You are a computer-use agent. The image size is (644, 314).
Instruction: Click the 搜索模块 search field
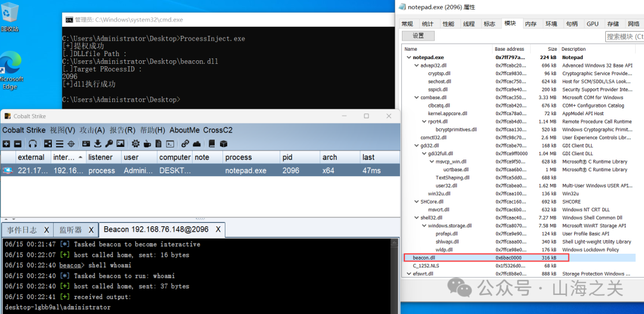(x=624, y=36)
